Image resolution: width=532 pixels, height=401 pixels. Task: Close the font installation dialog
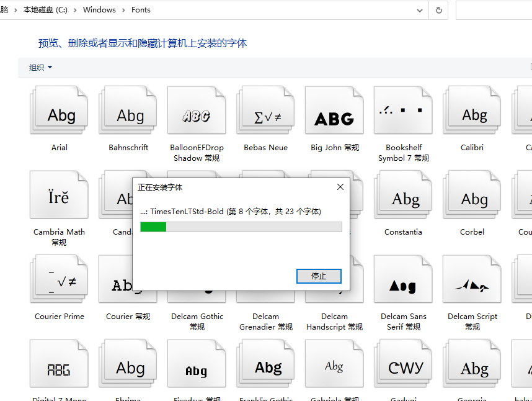340,187
